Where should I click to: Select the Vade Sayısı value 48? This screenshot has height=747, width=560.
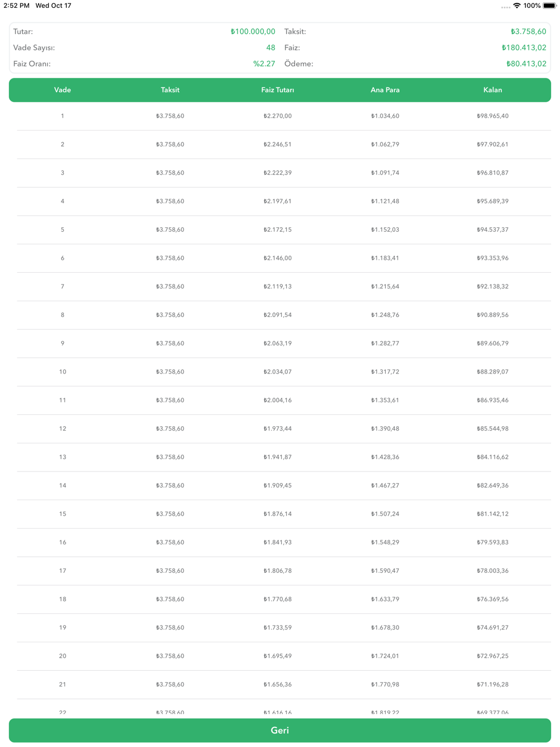[270, 48]
